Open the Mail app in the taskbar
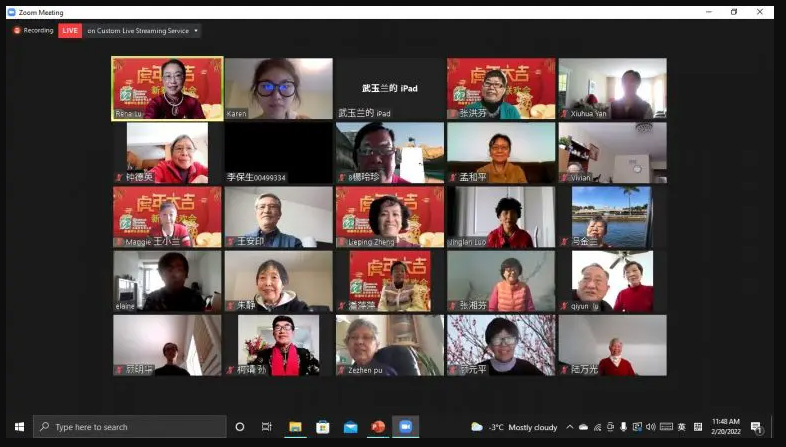Image resolution: width=786 pixels, height=447 pixels. click(350, 427)
